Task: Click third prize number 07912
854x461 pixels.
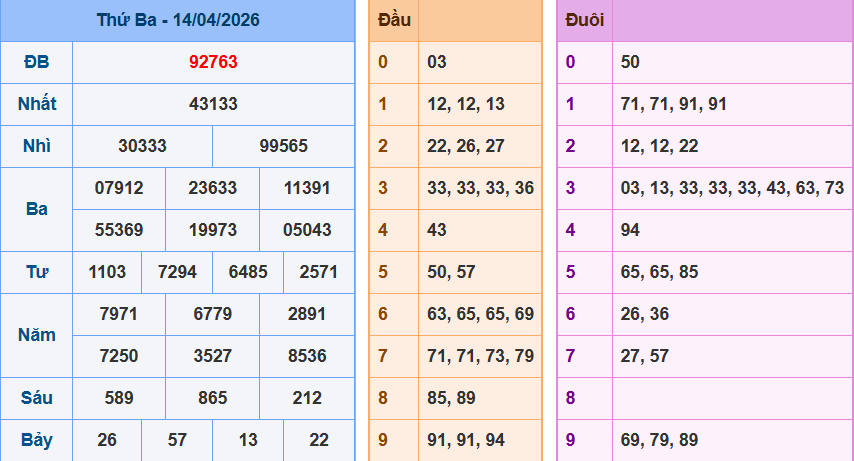Action: tap(119, 188)
